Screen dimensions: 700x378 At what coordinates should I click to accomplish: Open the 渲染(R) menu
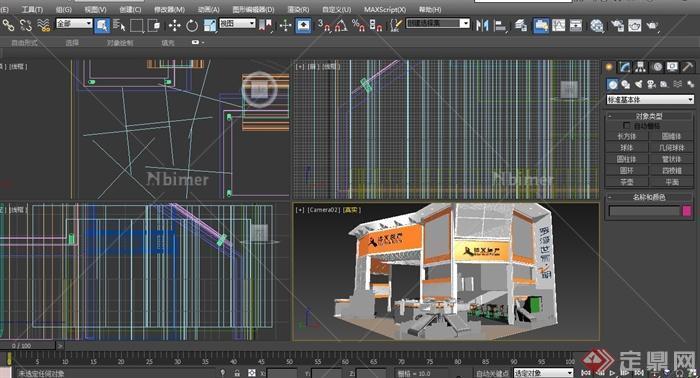coord(298,9)
